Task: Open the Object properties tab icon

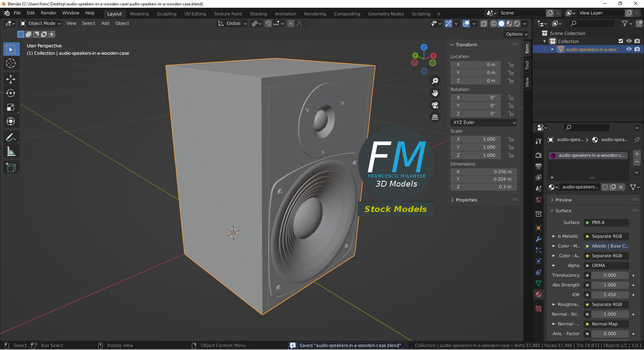Action: [x=538, y=228]
